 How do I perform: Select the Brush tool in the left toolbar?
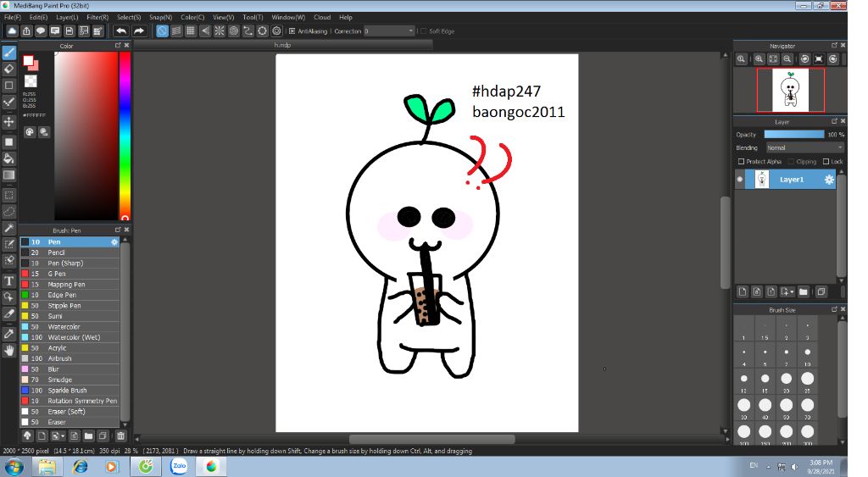point(8,53)
